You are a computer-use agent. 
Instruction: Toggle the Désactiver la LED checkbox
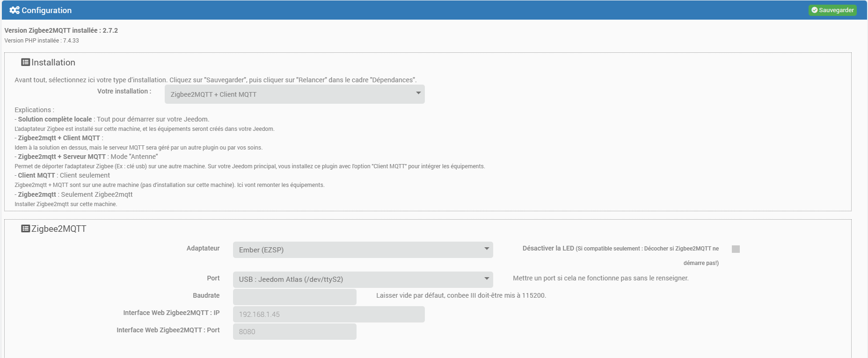click(736, 249)
